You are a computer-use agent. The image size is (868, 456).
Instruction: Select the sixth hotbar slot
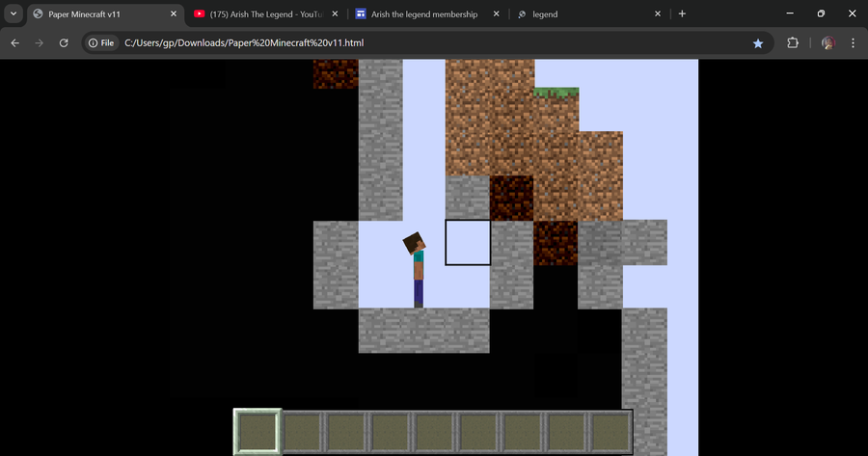tap(478, 431)
